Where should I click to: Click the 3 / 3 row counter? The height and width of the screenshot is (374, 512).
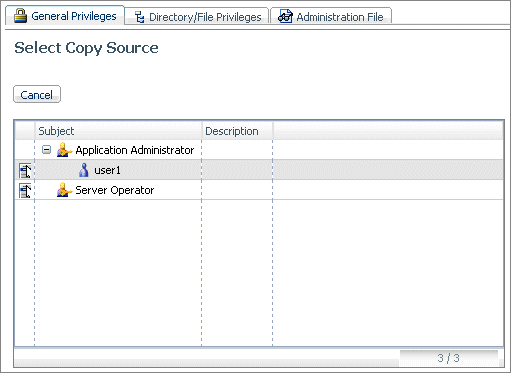click(448, 358)
